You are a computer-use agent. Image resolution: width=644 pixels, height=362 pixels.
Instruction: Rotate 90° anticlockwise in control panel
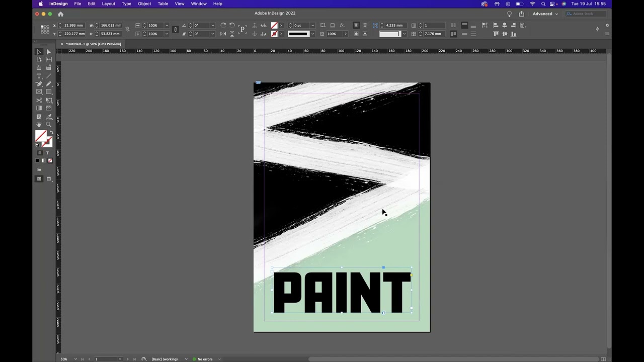pyautogui.click(x=232, y=25)
